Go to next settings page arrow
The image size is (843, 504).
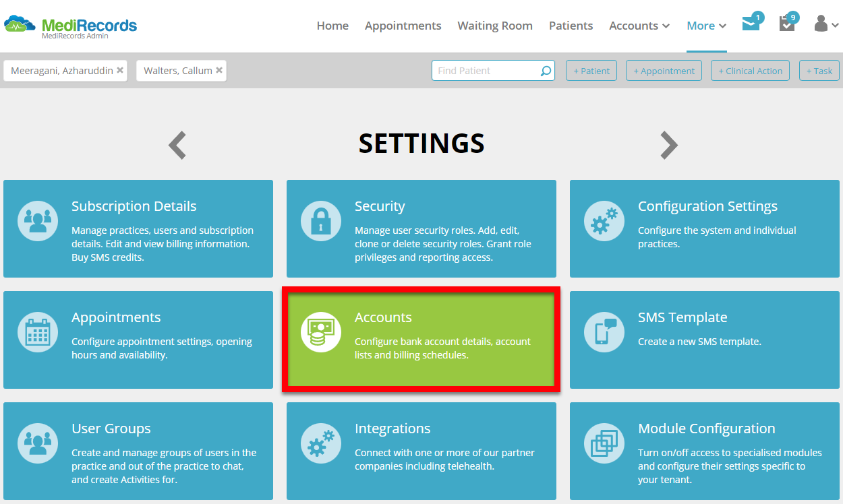(x=668, y=144)
